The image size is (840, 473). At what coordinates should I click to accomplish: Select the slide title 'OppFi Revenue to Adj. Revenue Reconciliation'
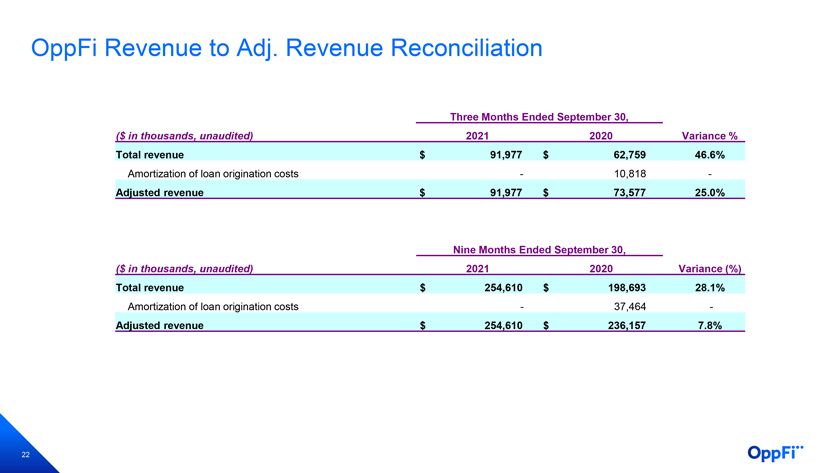tap(287, 48)
